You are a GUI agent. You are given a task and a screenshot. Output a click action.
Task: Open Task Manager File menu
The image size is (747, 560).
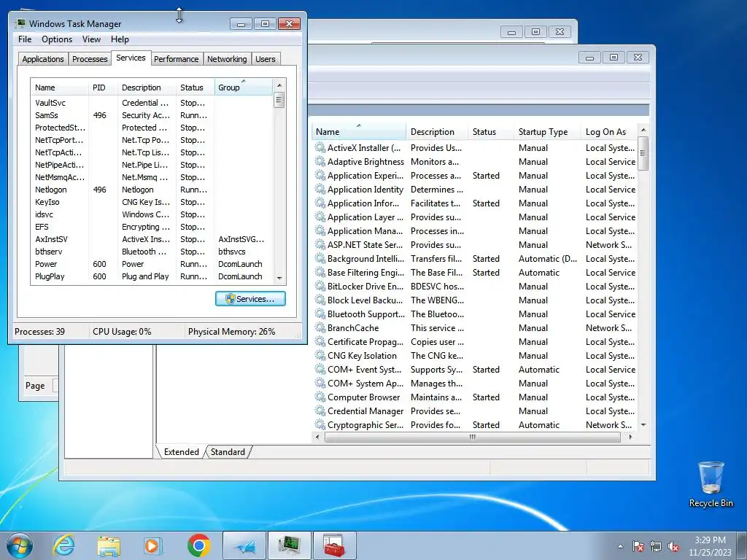click(25, 39)
